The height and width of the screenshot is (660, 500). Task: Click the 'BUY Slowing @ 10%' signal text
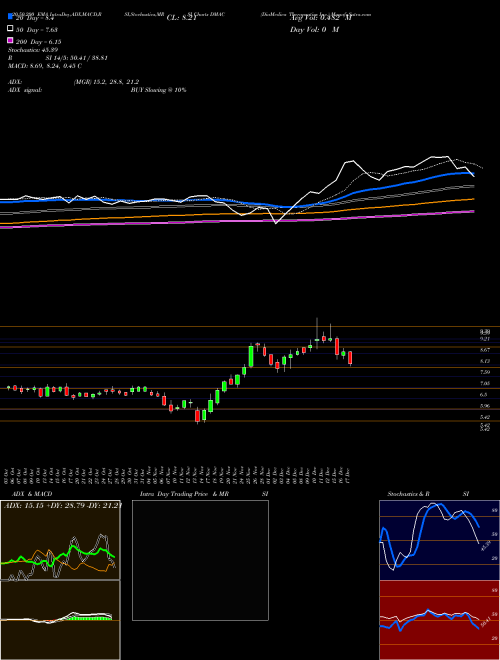click(x=158, y=90)
